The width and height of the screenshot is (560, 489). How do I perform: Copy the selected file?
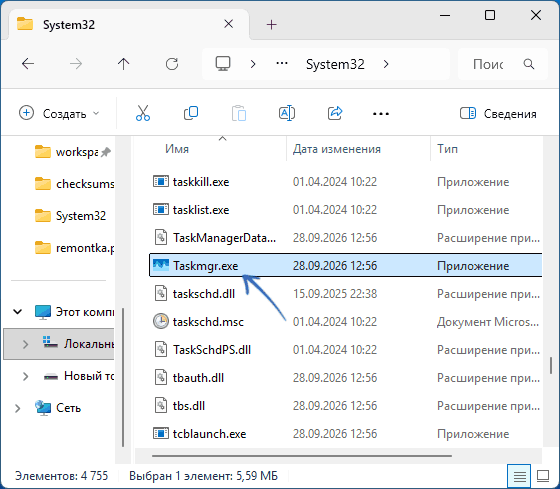tap(191, 114)
